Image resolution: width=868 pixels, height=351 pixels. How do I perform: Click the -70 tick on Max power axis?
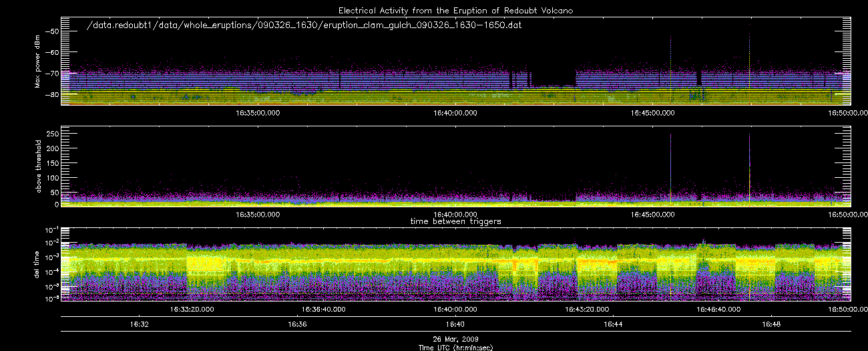click(51, 74)
